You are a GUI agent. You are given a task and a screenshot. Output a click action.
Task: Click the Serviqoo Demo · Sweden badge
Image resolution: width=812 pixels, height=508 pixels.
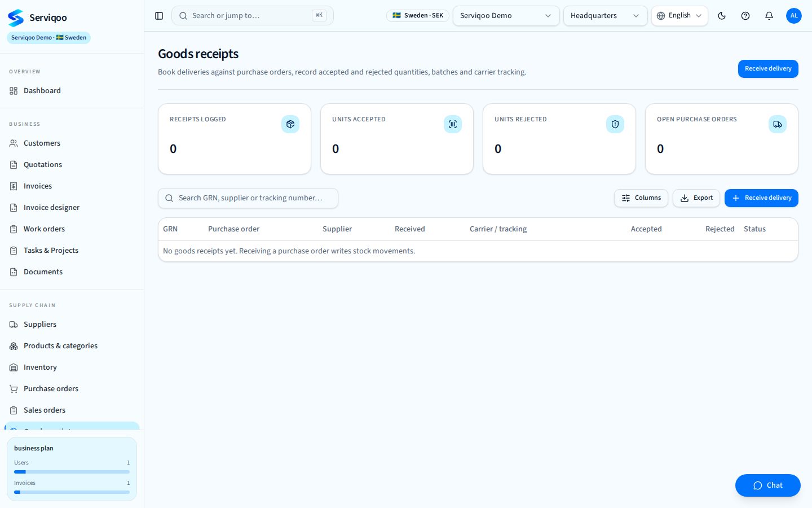pos(48,38)
